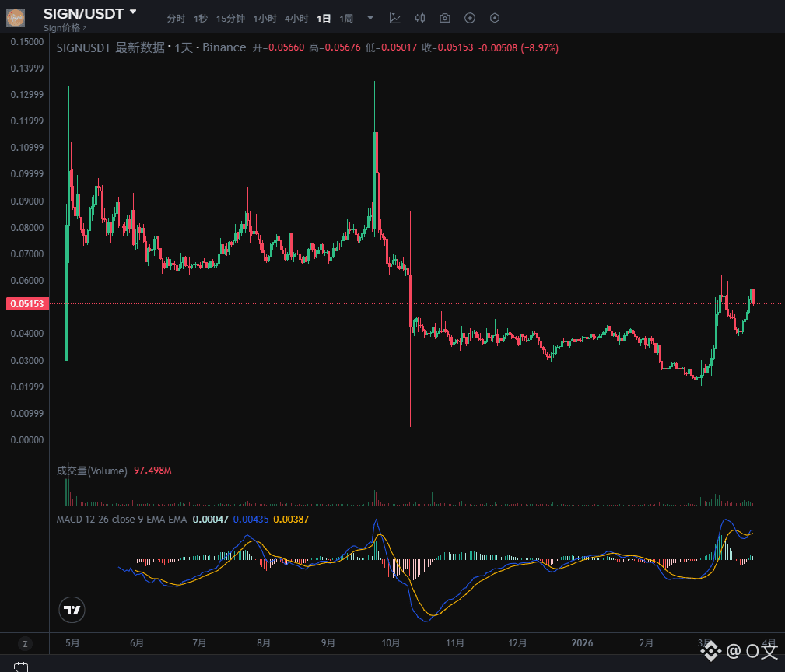The height and width of the screenshot is (672, 785).
Task: Click the plus-circle add icon
Action: [470, 18]
